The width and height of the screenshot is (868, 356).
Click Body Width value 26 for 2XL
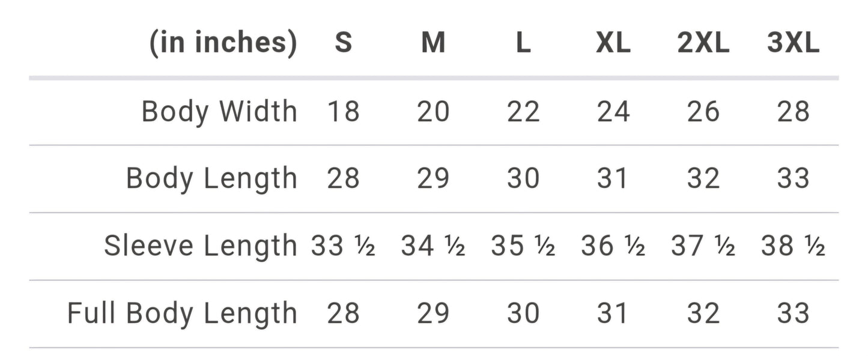pyautogui.click(x=703, y=112)
